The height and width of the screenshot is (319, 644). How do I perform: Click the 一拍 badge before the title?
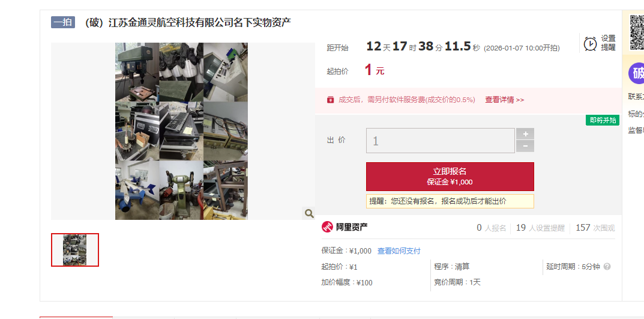click(x=63, y=22)
